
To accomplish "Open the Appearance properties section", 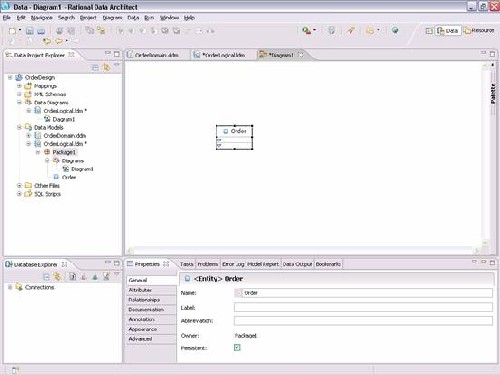I will pyautogui.click(x=151, y=329).
